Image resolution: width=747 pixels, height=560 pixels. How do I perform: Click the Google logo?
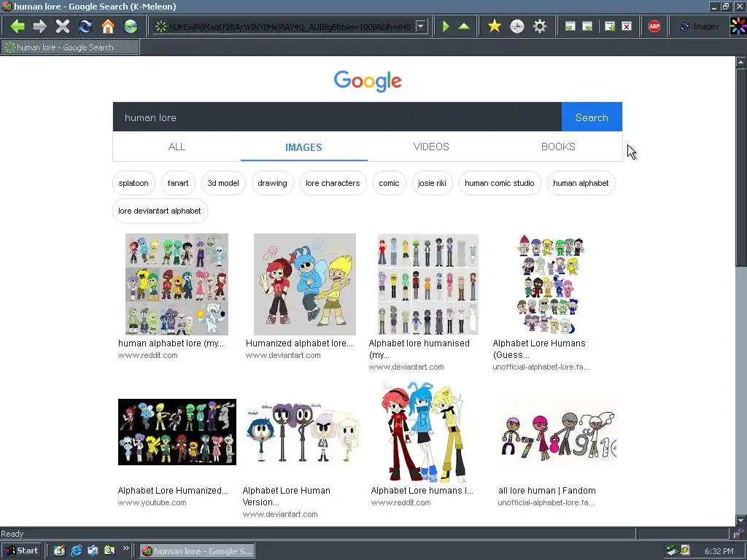pyautogui.click(x=368, y=82)
